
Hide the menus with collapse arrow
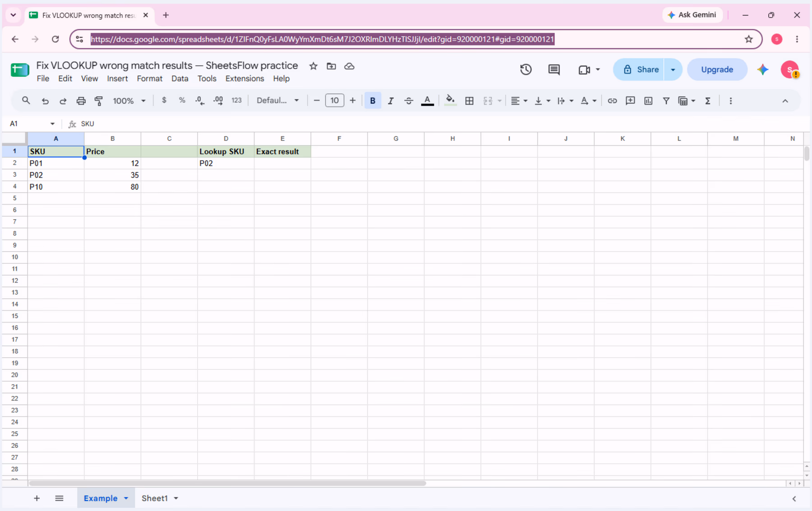coord(785,101)
